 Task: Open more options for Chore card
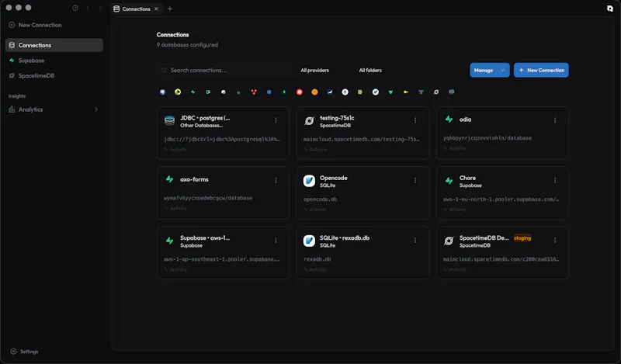click(555, 180)
